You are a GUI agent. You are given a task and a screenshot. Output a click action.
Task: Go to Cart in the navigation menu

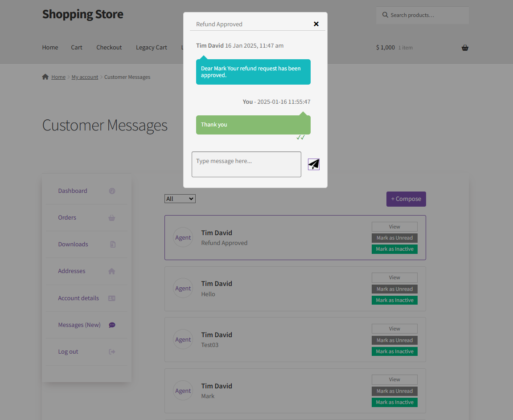tap(77, 47)
